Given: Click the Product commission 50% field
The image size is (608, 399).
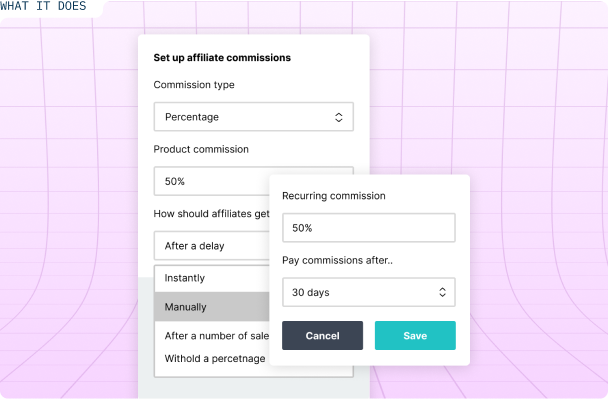Looking at the screenshot, I should click(x=212, y=181).
